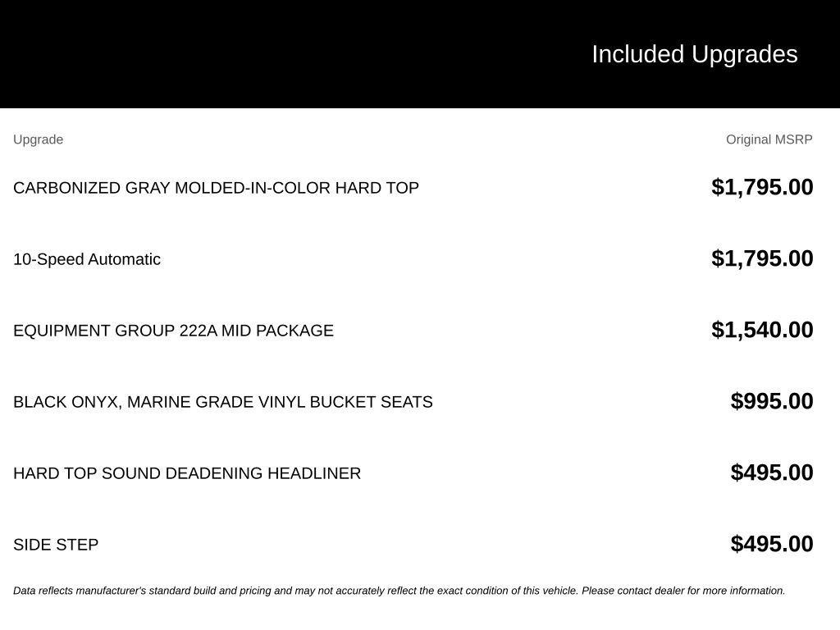Click the Included Upgrades header title
Screen dimensions: 840x630
[x=694, y=54]
